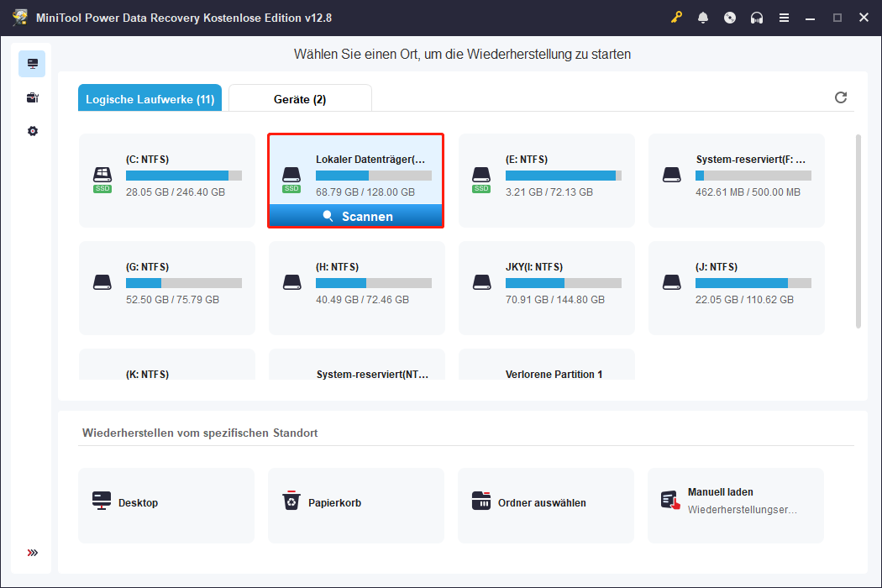
Task: Switch to Geräte (2) tab
Action: [300, 98]
